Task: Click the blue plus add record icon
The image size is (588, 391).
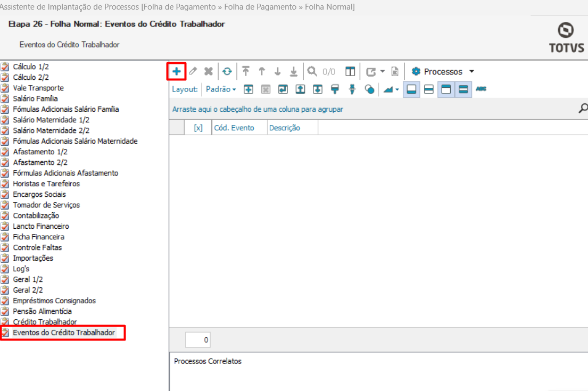Action: coord(177,71)
